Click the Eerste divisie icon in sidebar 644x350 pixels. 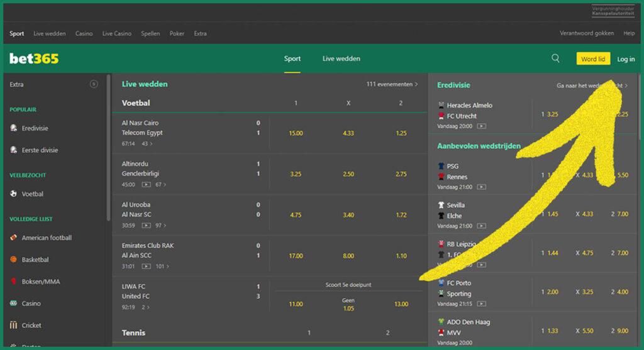[14, 150]
